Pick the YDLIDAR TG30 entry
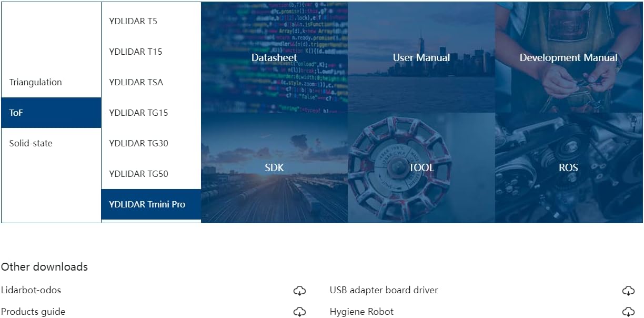644x318 pixels. point(138,143)
